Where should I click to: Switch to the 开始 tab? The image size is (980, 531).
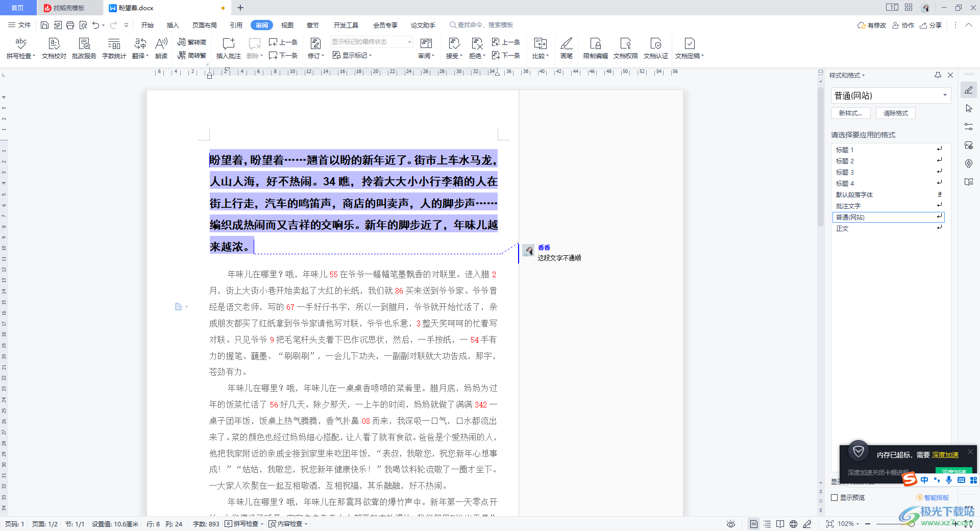[x=148, y=25]
